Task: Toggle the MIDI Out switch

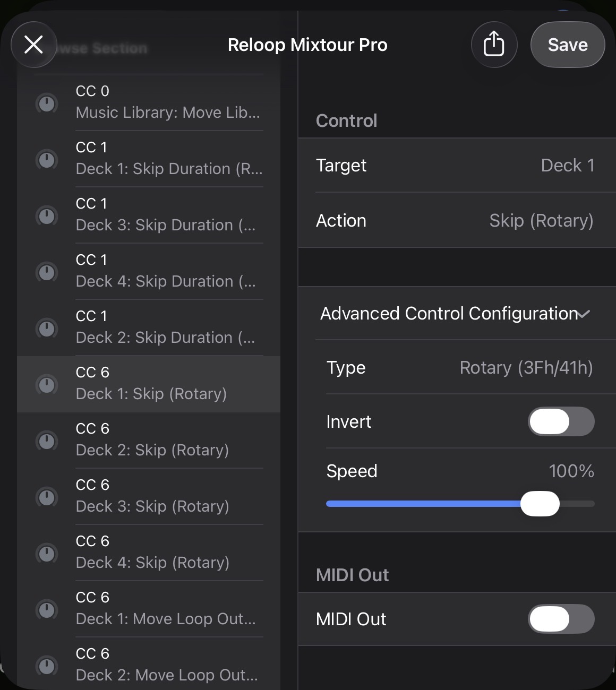Action: (x=561, y=619)
